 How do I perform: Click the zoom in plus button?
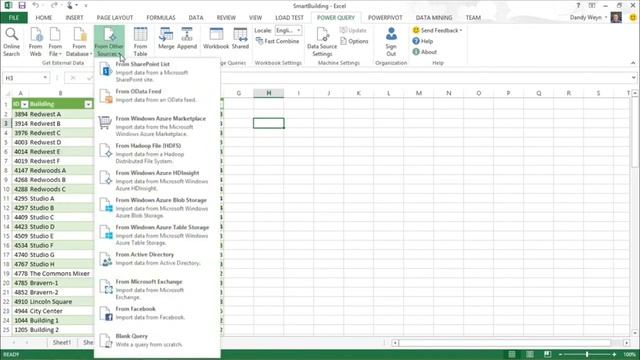coord(614,354)
